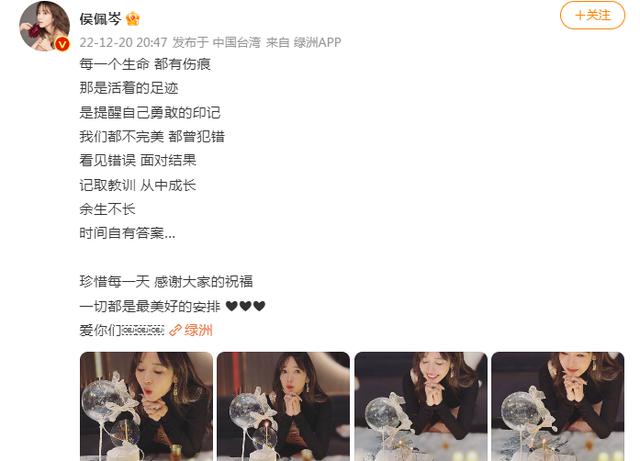Follow the user with +关注 button

(x=592, y=16)
